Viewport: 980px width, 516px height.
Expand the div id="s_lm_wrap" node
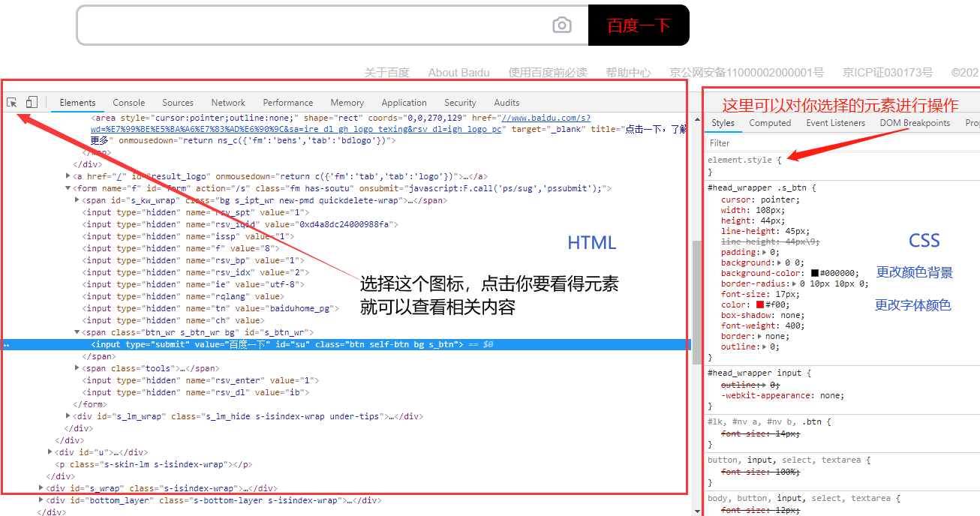pyautogui.click(x=68, y=416)
